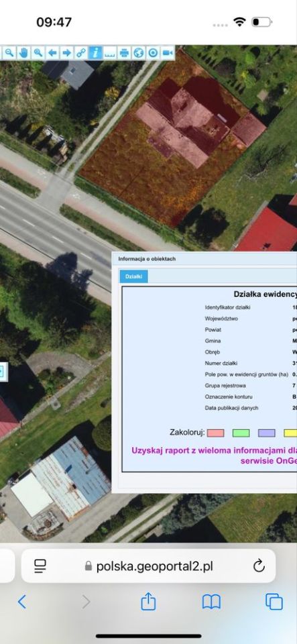Screen dimensions: 297x644
Task: Click the 'Numer działki' label
Action: (x=221, y=363)
